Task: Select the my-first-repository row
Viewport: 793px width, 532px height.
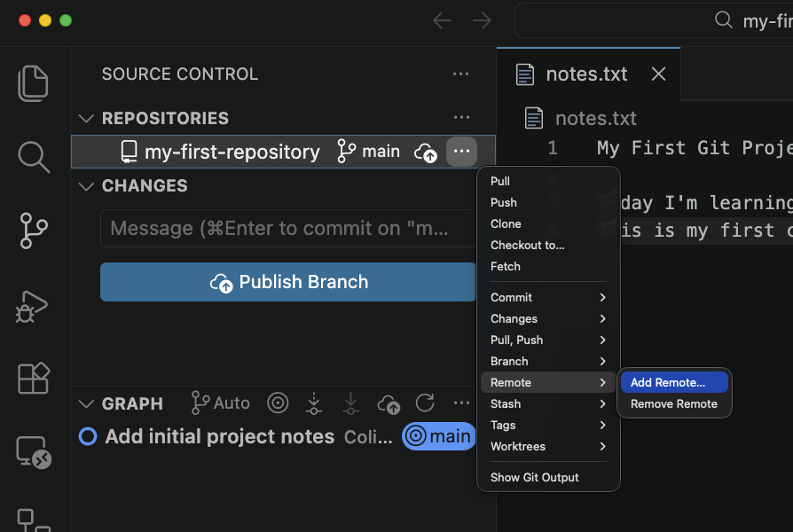Action: tap(283, 152)
